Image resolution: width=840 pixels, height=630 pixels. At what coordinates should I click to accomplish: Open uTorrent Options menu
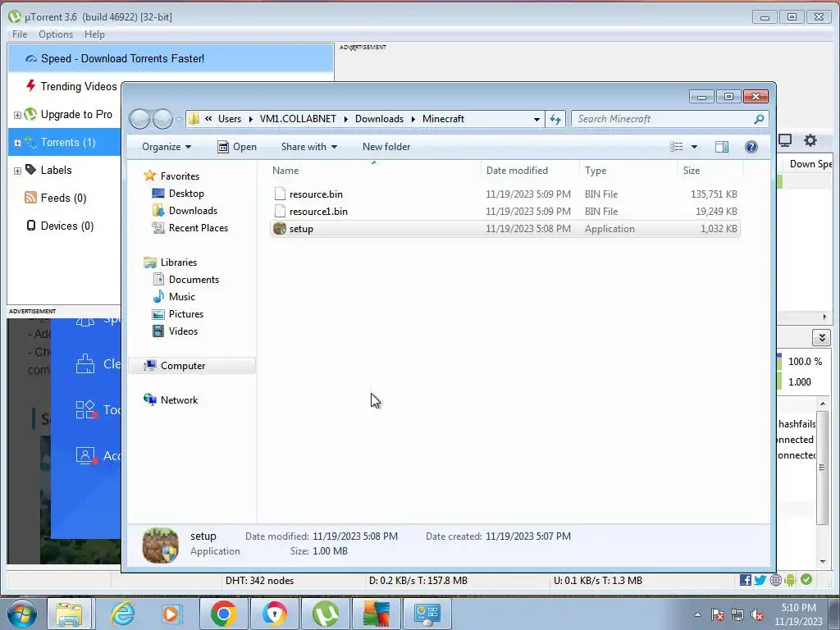pos(56,34)
